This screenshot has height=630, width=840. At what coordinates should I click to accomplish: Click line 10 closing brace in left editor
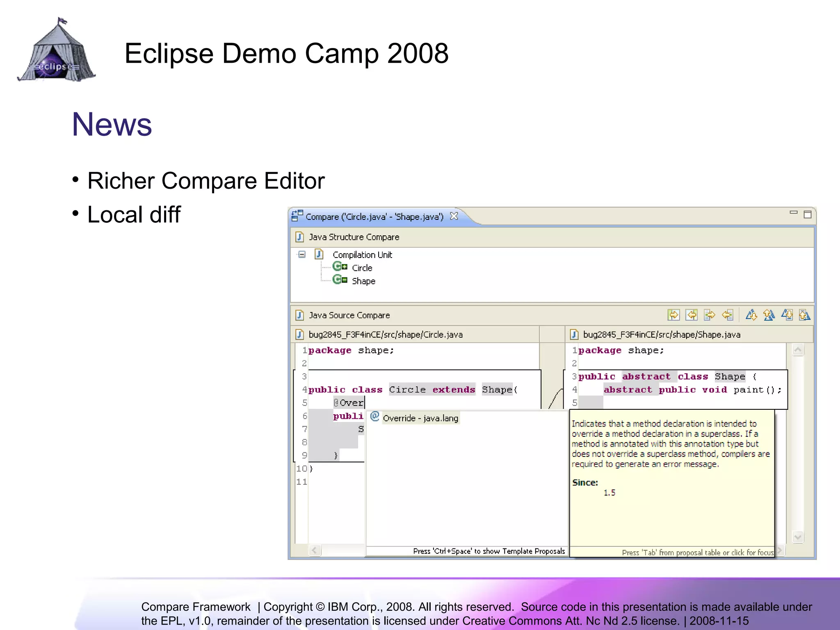(311, 468)
